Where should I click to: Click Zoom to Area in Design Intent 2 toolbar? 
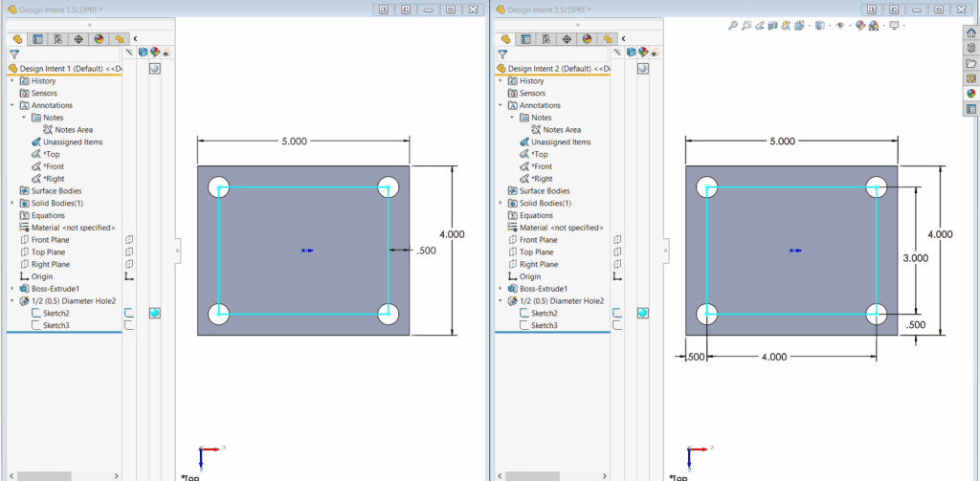point(746,26)
